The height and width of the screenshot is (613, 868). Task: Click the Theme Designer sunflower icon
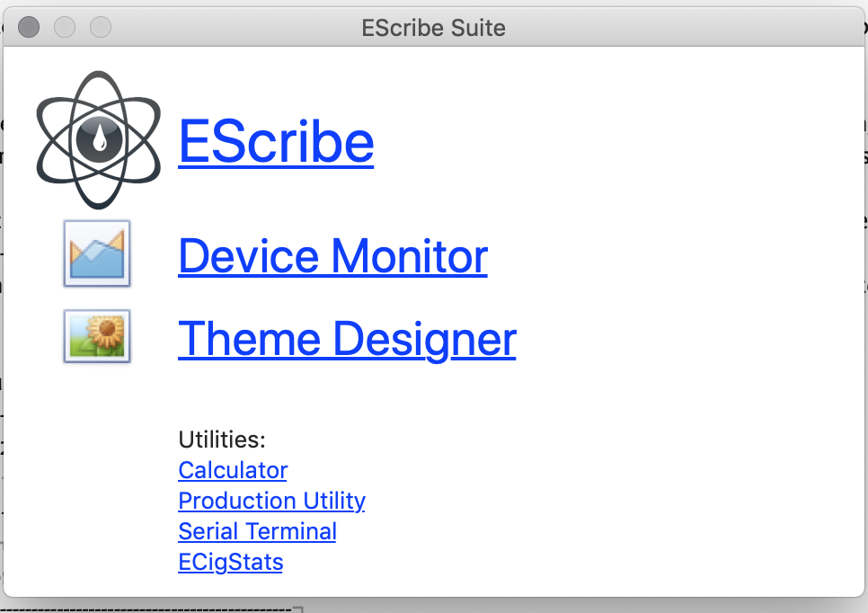click(97, 336)
